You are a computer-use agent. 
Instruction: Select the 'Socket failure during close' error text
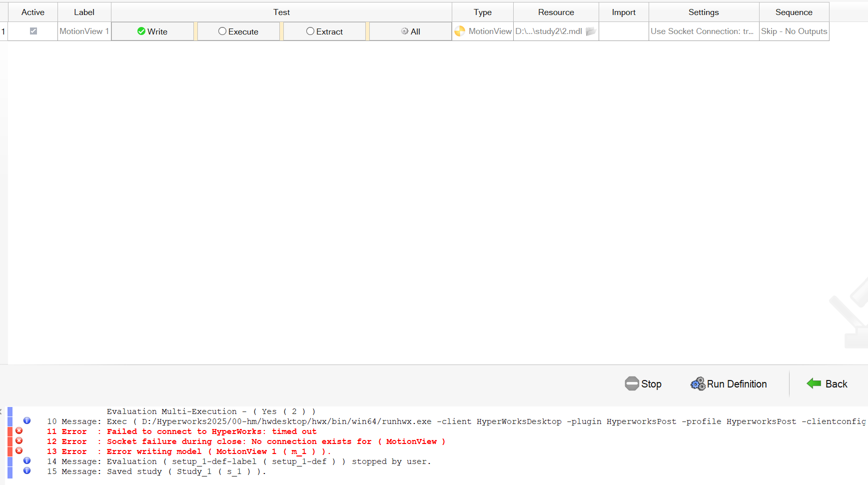point(276,441)
